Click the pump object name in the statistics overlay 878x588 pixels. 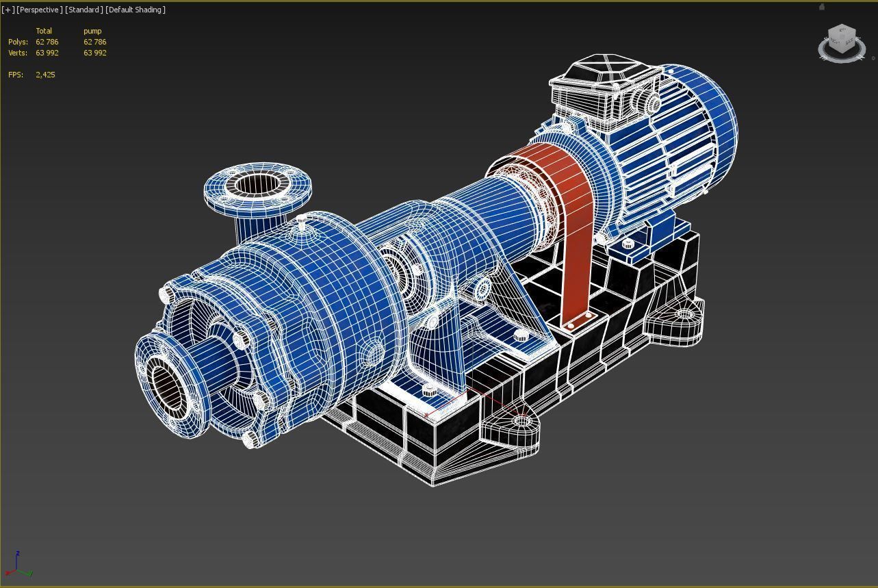tap(92, 31)
